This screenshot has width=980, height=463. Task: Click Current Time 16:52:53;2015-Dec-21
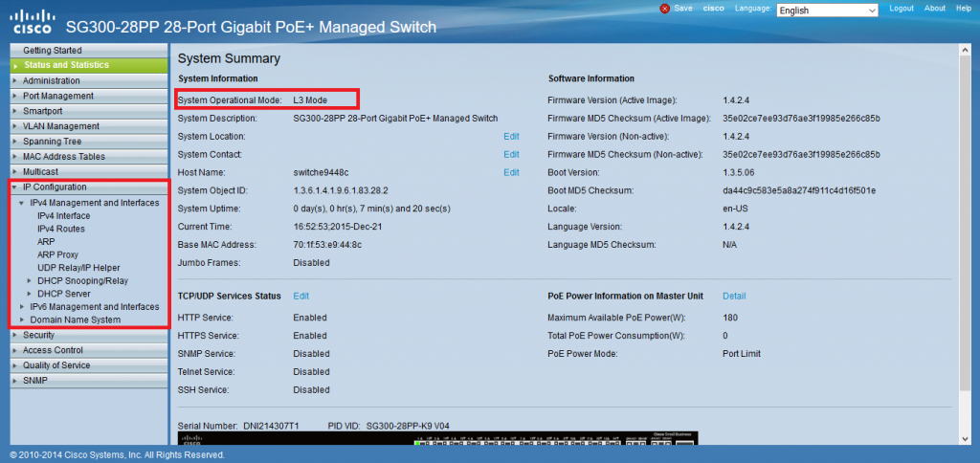338,227
